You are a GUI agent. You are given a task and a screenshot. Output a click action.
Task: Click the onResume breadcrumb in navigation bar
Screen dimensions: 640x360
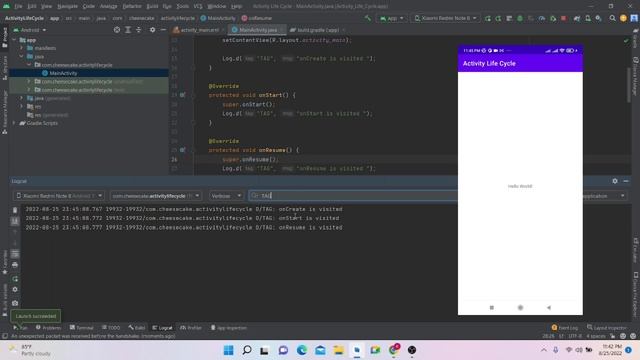tap(256, 18)
